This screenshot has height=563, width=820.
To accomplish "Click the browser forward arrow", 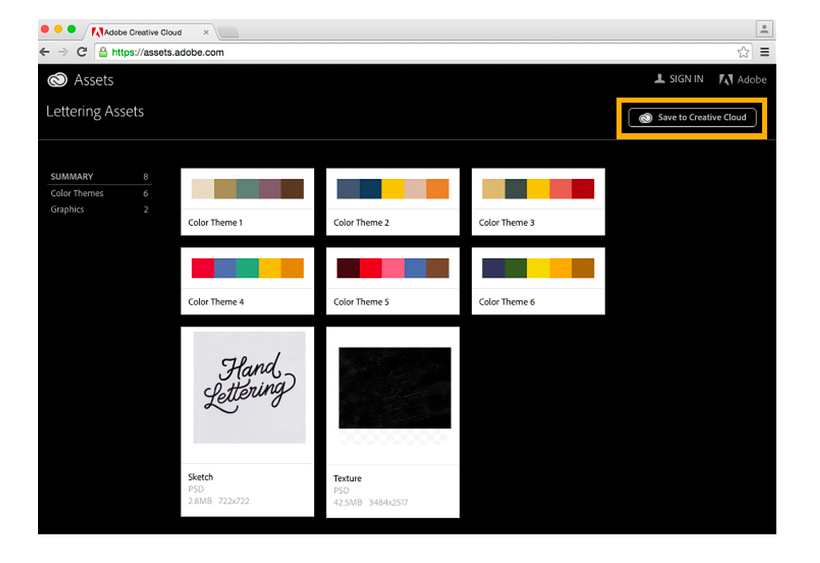I will [x=63, y=52].
